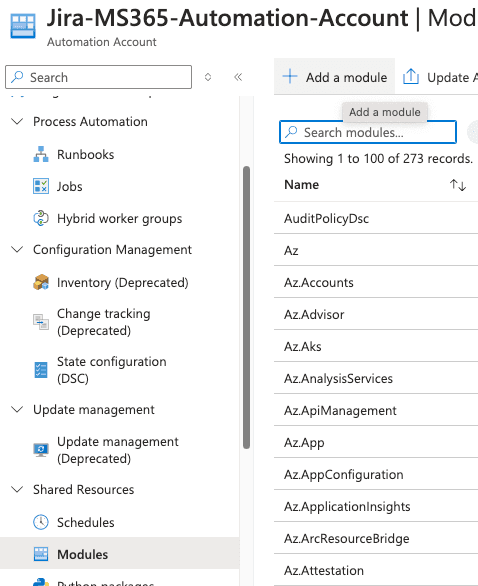
Task: Click the magnifier icon in Search modules box
Action: point(291,132)
